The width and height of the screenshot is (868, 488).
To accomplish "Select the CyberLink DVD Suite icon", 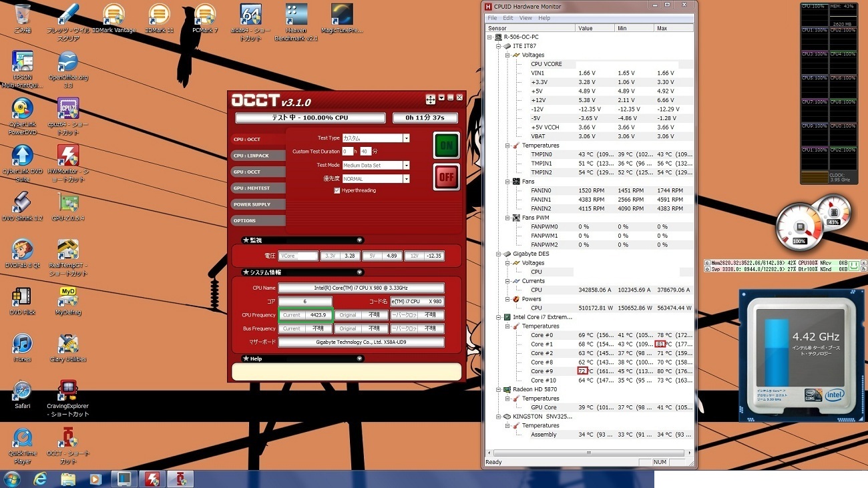I will [x=23, y=164].
